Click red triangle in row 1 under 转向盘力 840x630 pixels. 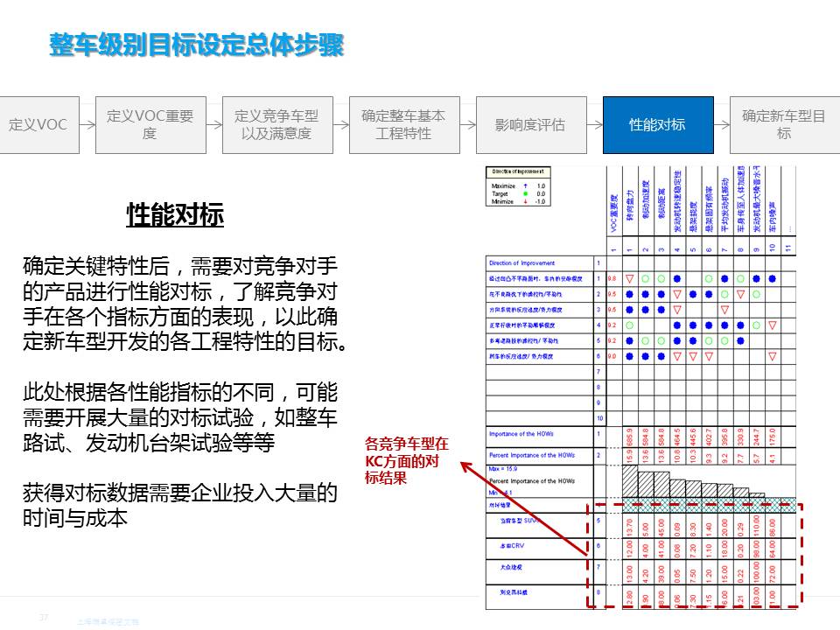629,279
